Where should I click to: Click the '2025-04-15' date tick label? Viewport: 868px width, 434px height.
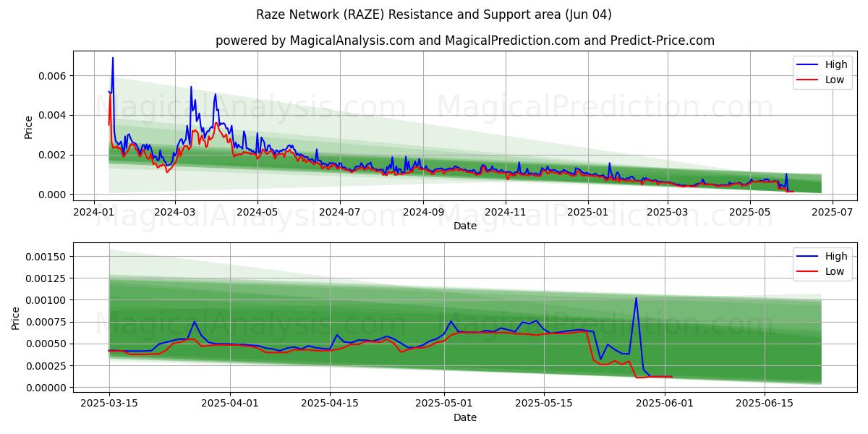[x=331, y=404]
